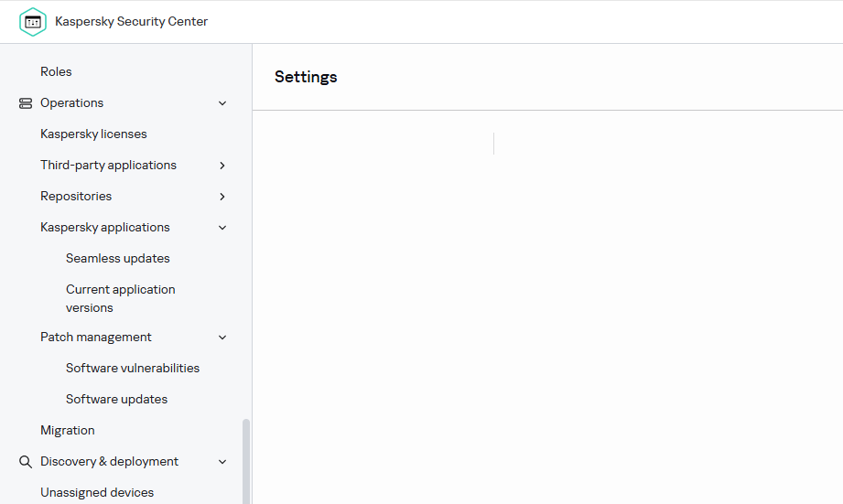Go to Software vulnerabilities

(133, 368)
